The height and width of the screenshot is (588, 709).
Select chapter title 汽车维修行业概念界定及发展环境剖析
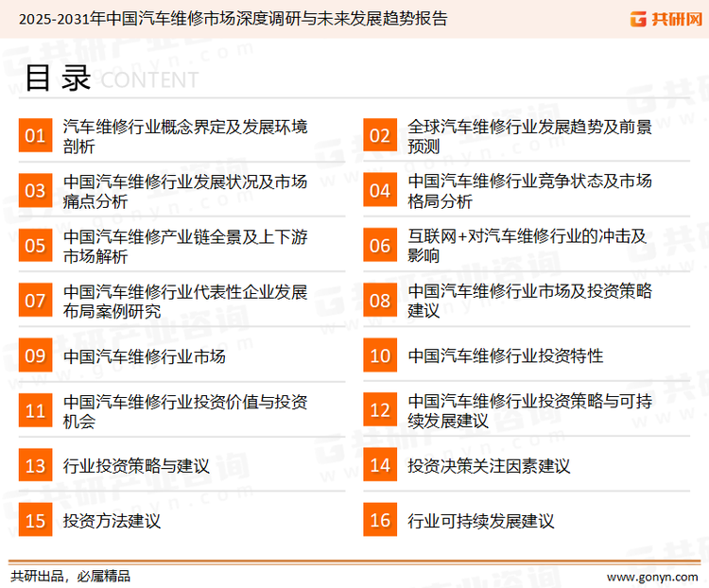pos(185,136)
